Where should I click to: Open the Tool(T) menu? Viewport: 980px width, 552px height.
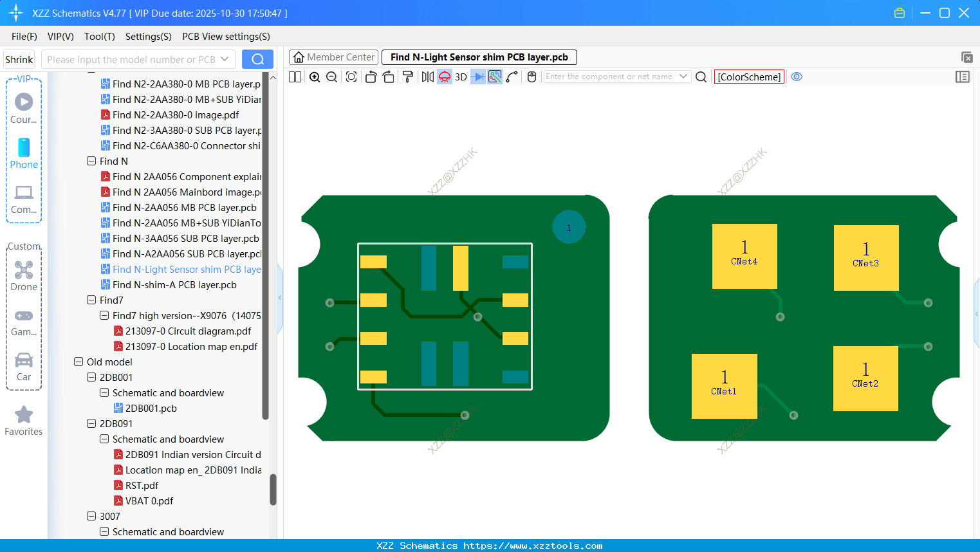click(99, 37)
